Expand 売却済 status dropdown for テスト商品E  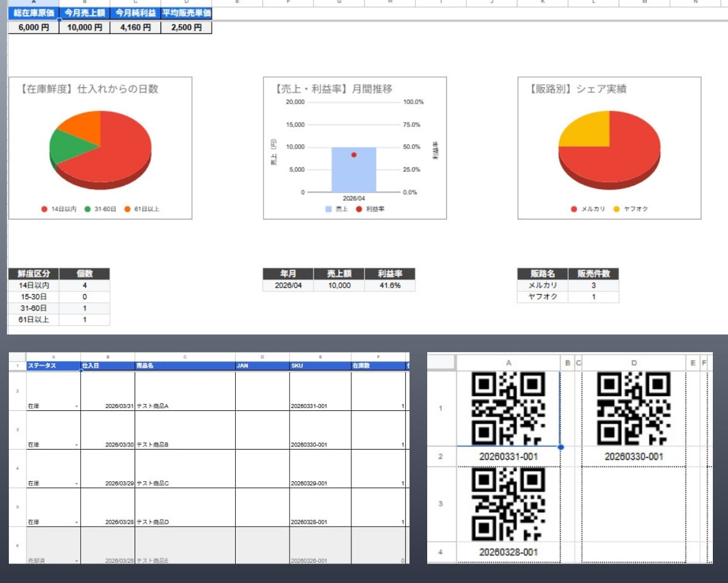tap(76, 561)
